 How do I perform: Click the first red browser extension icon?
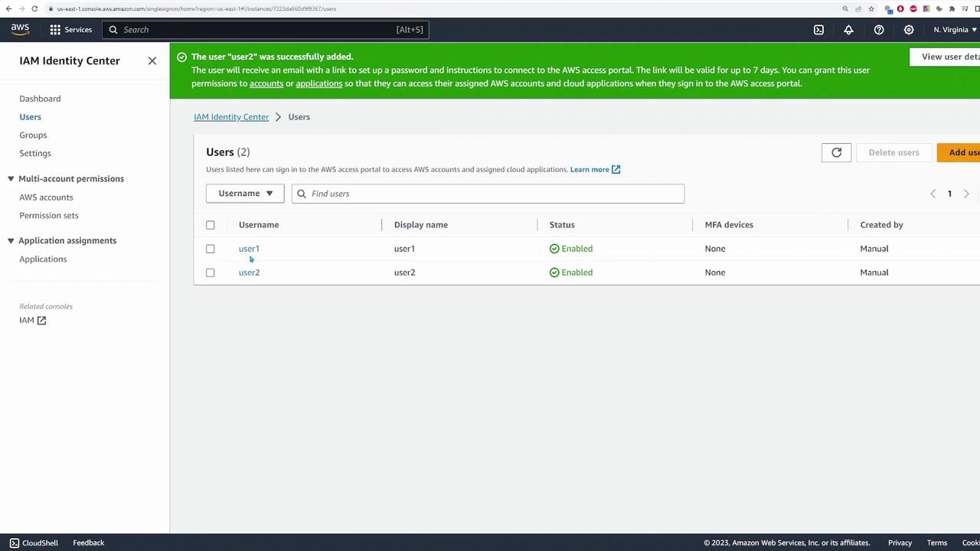pyautogui.click(x=900, y=8)
